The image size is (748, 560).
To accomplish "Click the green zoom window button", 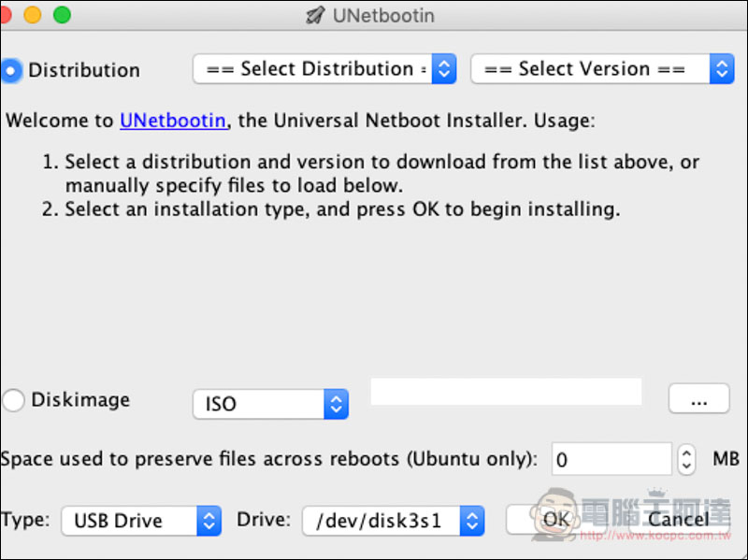I will coord(62,15).
